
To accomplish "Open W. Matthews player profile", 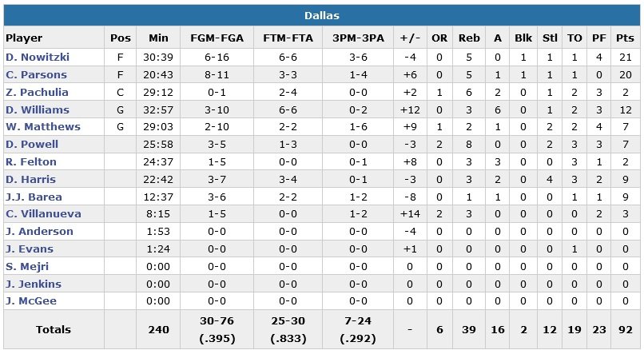I will pos(42,127).
